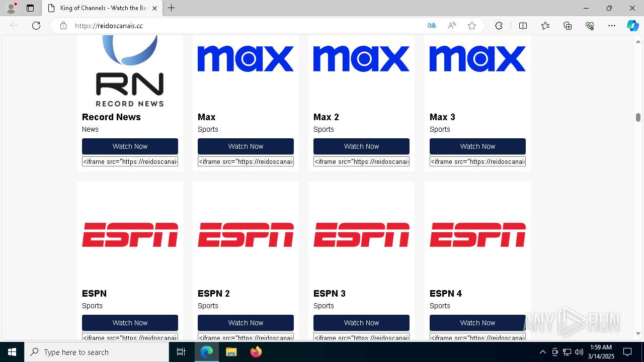The width and height of the screenshot is (644, 362).
Task: Open the tab actions menu icon
Action: coord(30,8)
